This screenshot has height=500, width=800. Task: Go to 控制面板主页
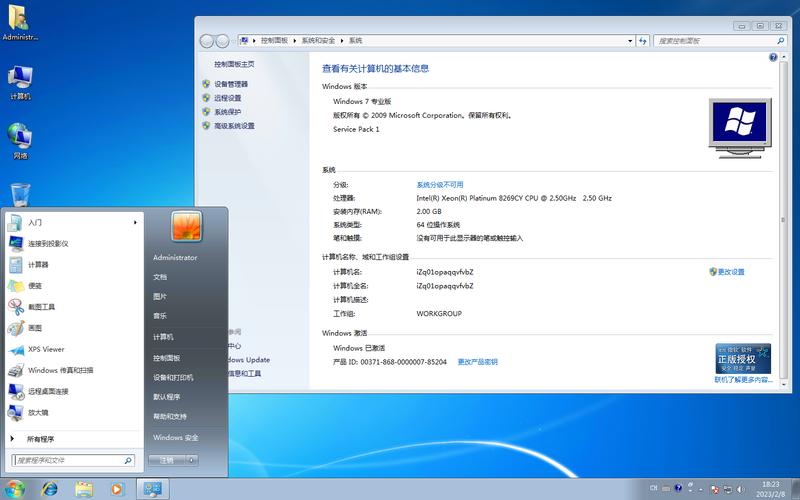234,64
